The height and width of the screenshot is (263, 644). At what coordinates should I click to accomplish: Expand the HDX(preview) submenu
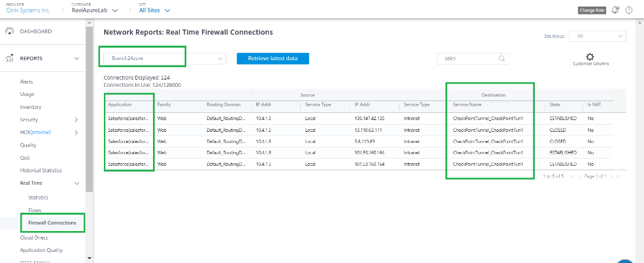(76, 132)
